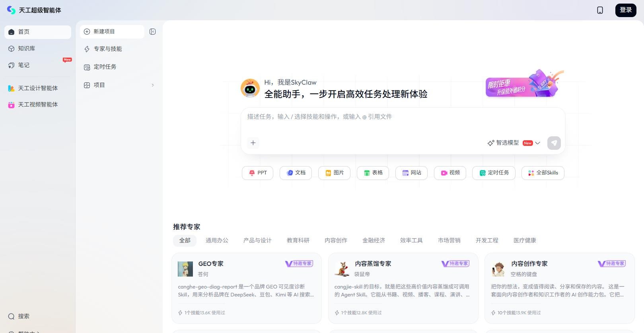Viewport: 644px width, 333px height.
Task: Click 1个技能12.8K 使用过 stats
Action: click(x=358, y=313)
